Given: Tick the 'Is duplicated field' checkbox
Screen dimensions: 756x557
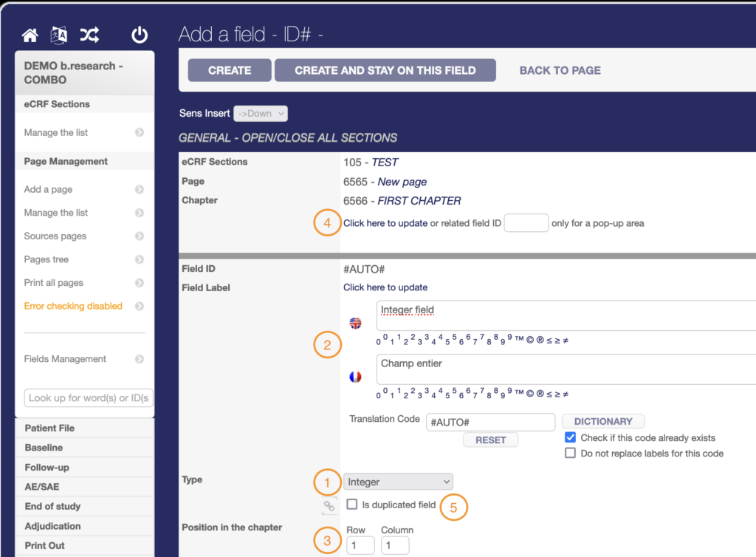Looking at the screenshot, I should (352, 505).
